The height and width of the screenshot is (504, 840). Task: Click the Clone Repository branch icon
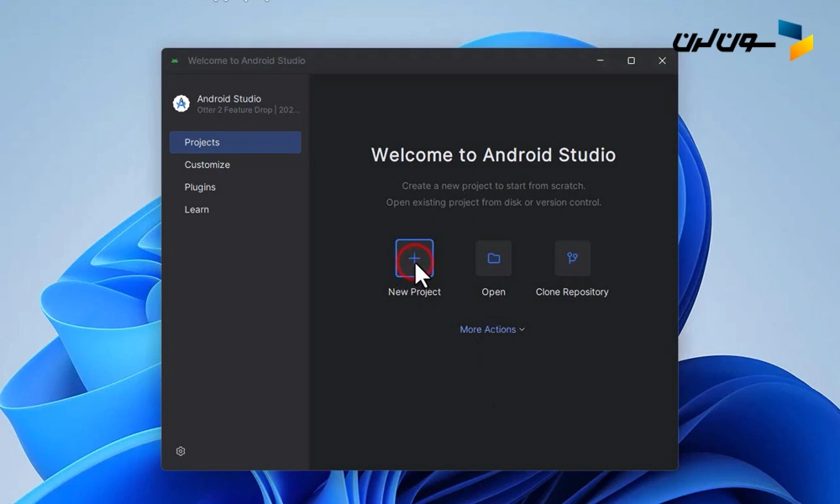pyautogui.click(x=572, y=259)
